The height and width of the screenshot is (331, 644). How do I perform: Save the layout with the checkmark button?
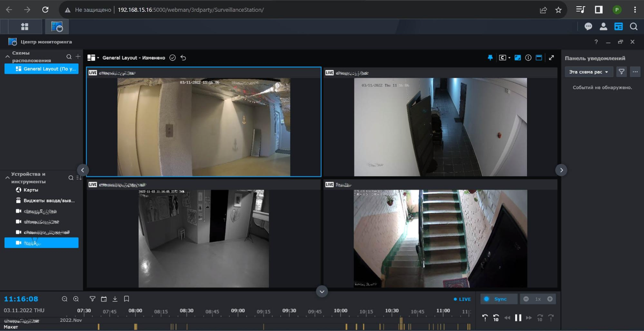coord(172,57)
